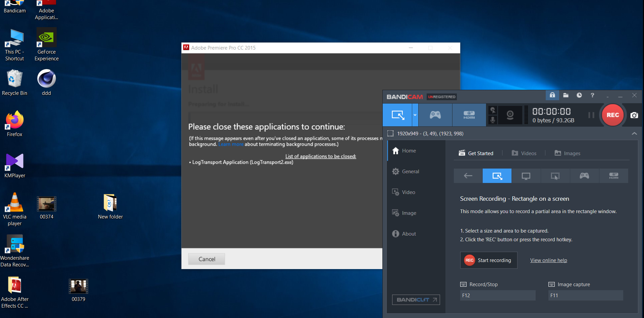Open Learn more link in installer
644x318 pixels.
[x=231, y=144]
